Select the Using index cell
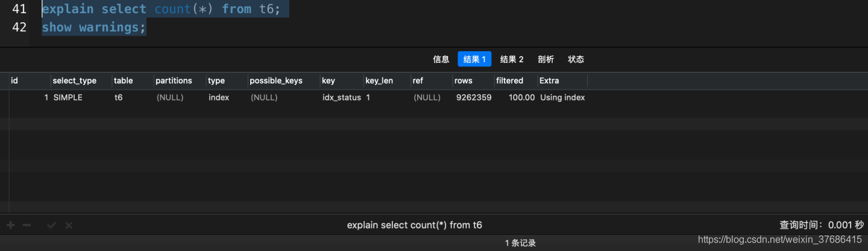The width and height of the screenshot is (868, 251). pos(562,98)
